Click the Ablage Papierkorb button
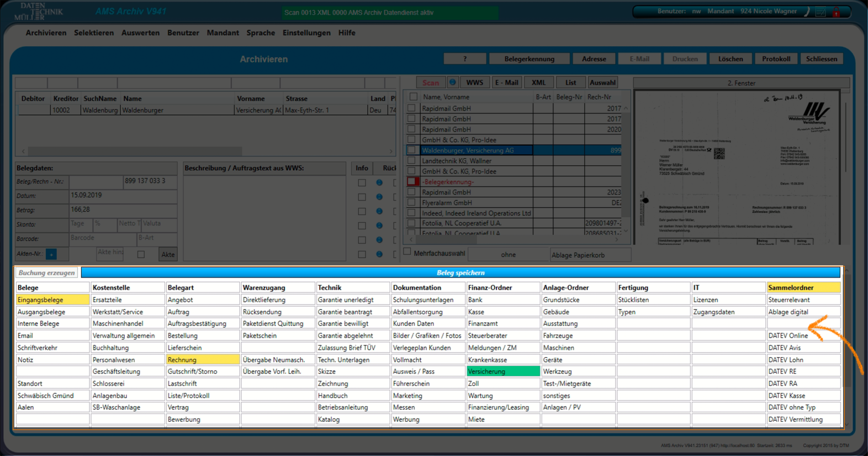This screenshot has width=868, height=456. (x=590, y=255)
